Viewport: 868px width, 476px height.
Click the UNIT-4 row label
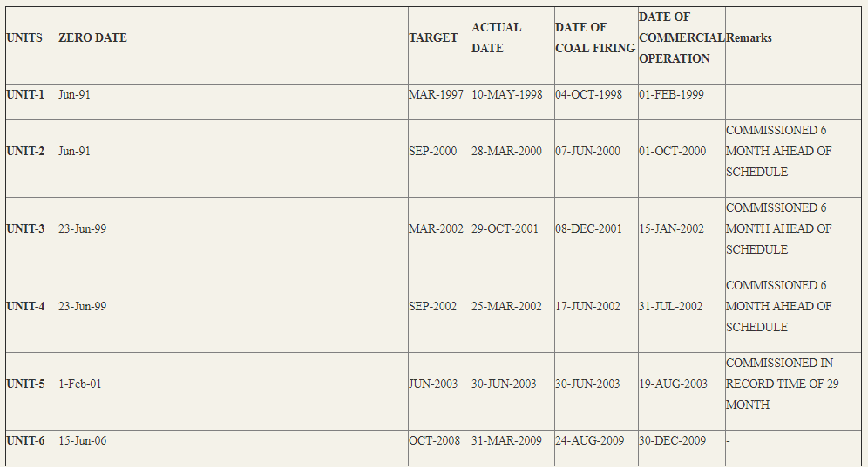25,306
